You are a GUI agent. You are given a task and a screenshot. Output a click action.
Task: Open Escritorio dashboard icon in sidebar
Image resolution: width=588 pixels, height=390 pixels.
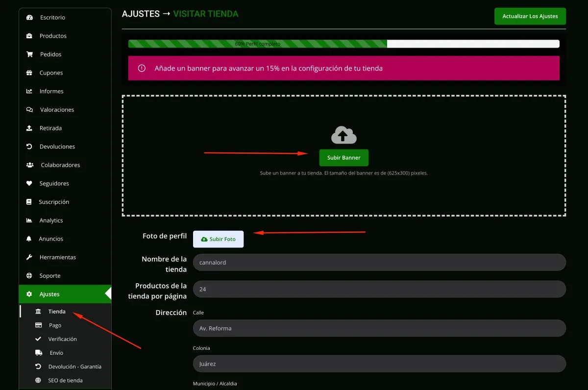[x=29, y=18]
